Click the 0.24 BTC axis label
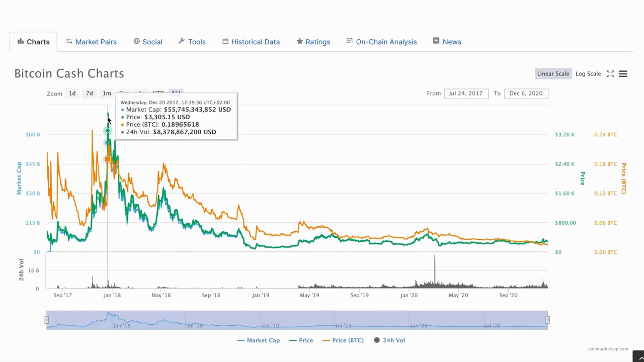The image size is (644, 362). pos(605,135)
